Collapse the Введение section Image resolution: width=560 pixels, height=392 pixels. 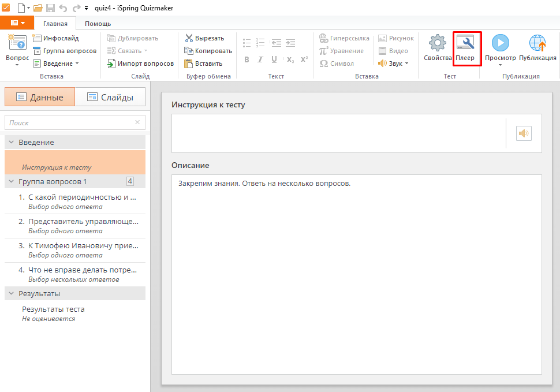click(11, 142)
